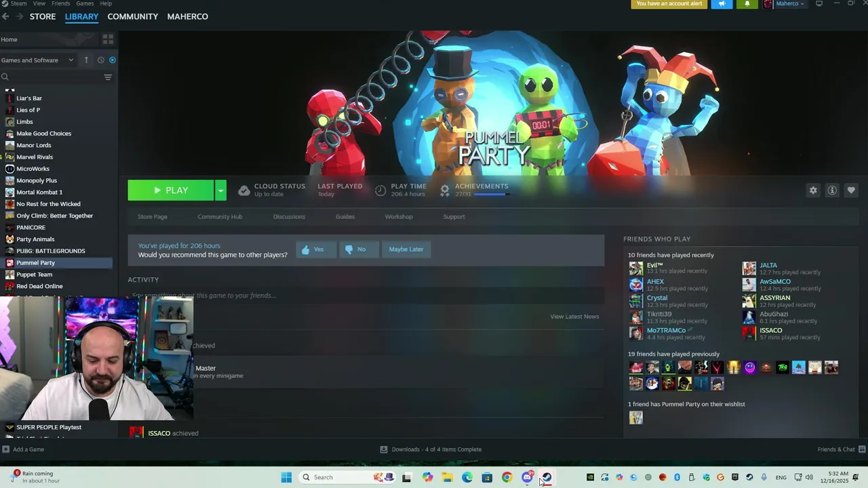Go to the STORE tab
Image resolution: width=868 pixels, height=488 pixels.
tap(43, 16)
